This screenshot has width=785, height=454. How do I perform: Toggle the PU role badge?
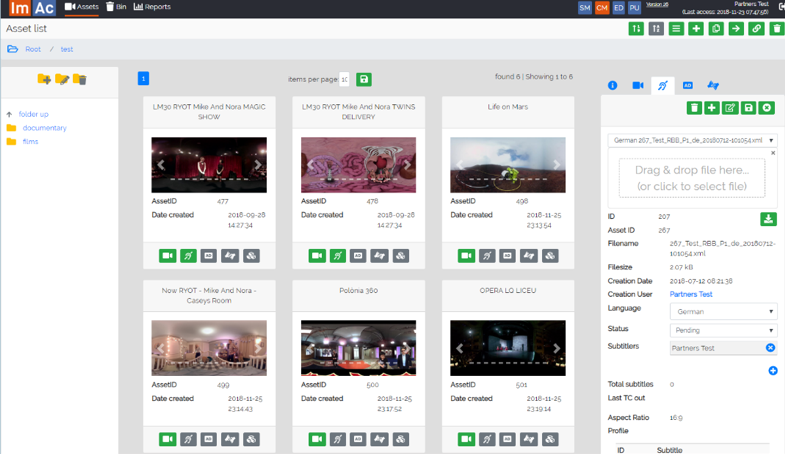[x=634, y=8]
